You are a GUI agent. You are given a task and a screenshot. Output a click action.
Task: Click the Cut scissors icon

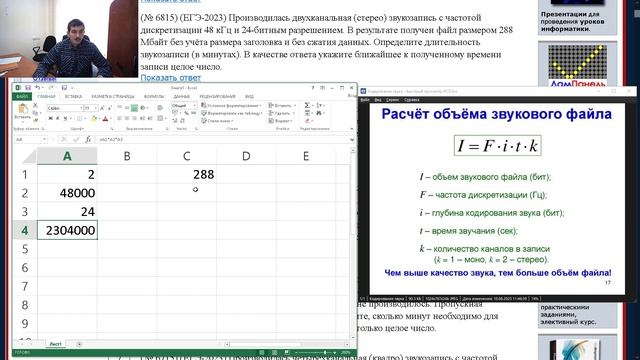point(35,106)
